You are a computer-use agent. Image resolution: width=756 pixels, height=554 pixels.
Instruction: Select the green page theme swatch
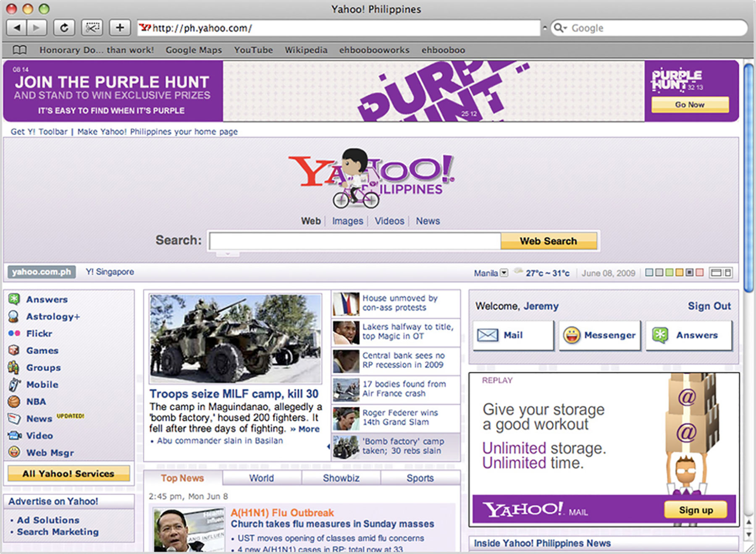point(669,272)
